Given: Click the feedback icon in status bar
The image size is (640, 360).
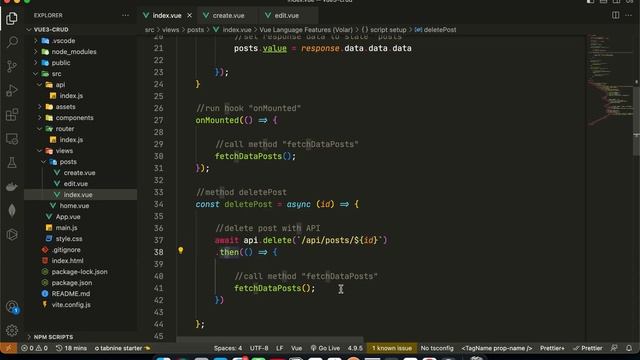Looking at the screenshot, I should (614, 348).
